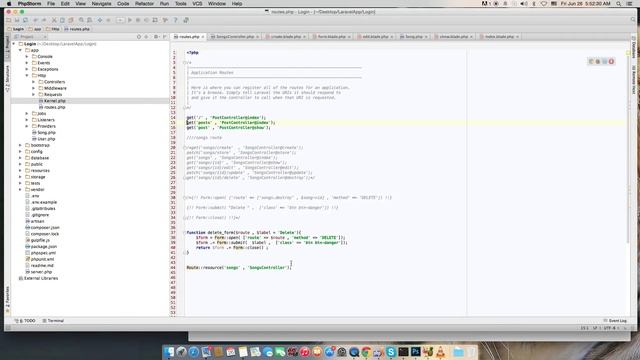The image size is (640, 360).
Task: Expand the vendor folder
Action: [20, 189]
